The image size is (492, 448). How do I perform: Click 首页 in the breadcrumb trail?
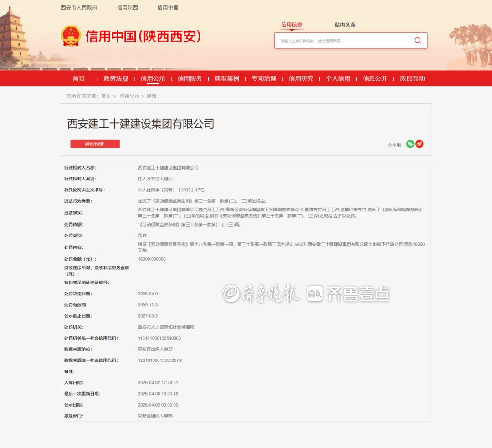point(106,96)
